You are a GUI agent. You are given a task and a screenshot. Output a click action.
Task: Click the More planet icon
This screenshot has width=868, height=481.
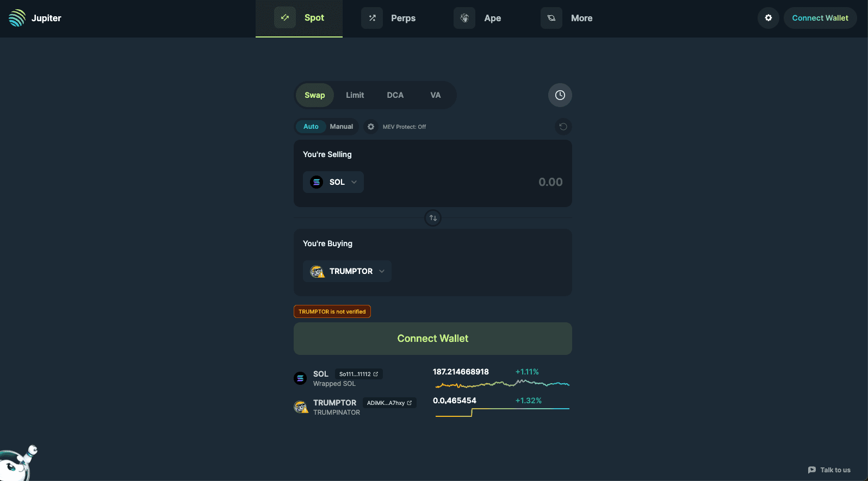(551, 18)
